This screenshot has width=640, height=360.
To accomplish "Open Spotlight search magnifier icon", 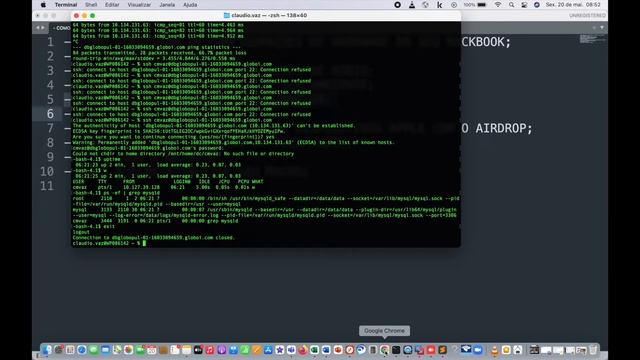I will 511,5.
